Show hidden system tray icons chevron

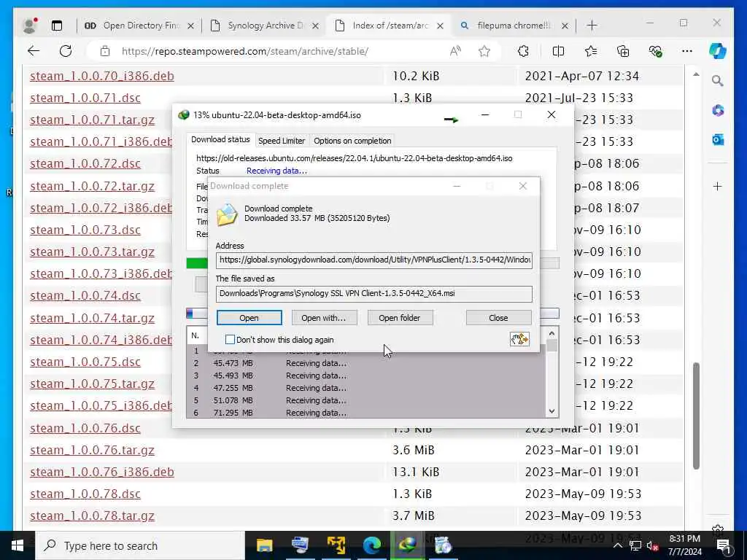click(617, 545)
